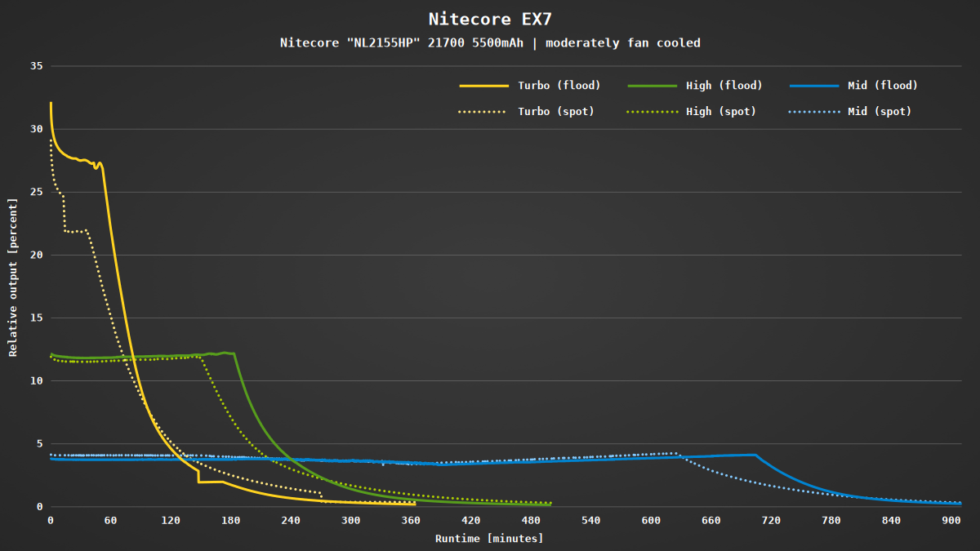This screenshot has width=980, height=551.
Task: Select the Relative output [percent] axis label
Action: point(13,278)
